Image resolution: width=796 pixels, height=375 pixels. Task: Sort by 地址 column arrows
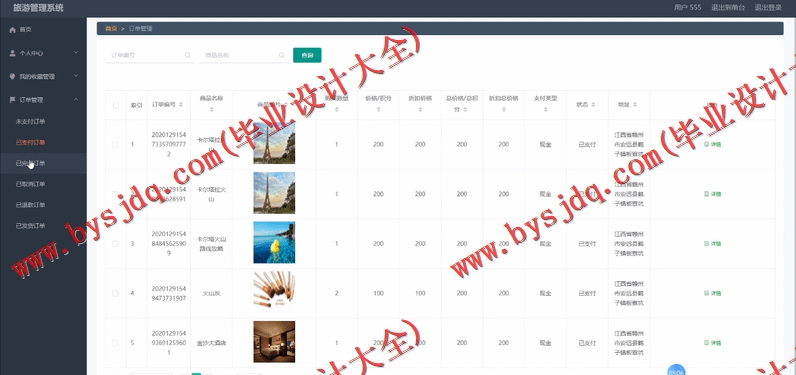tap(635, 105)
